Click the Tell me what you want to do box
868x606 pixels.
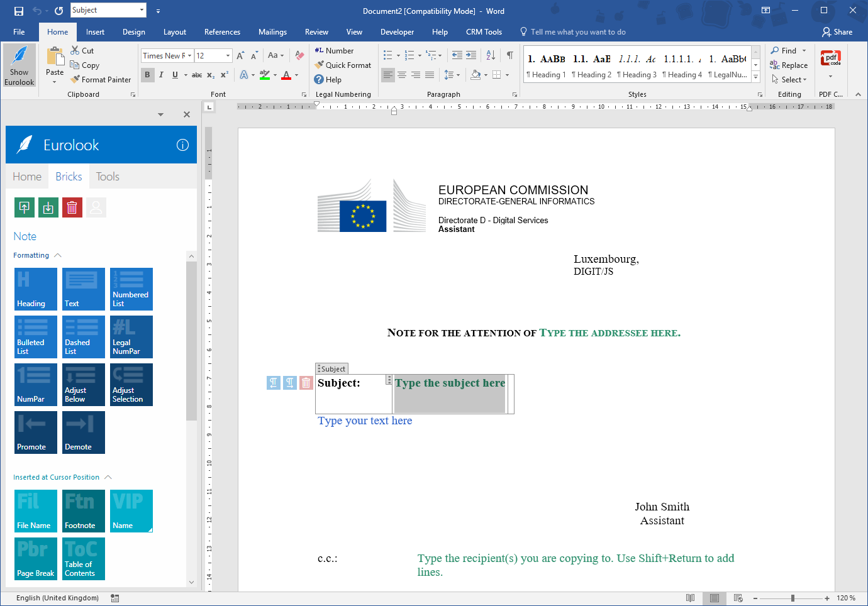click(x=572, y=32)
